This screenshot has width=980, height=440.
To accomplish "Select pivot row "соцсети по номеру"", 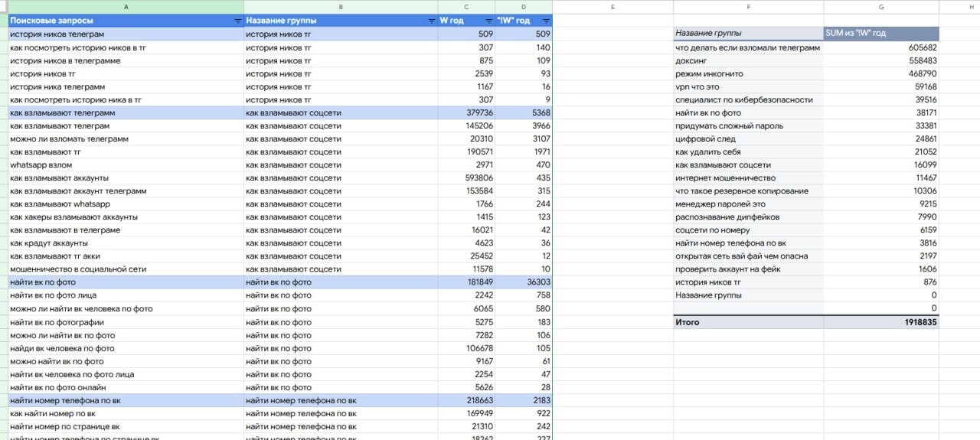I will click(x=748, y=230).
